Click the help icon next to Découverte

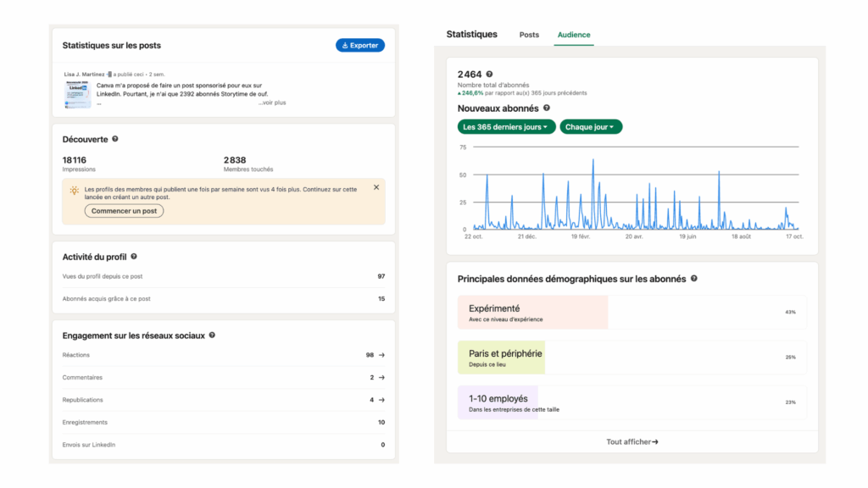click(115, 139)
